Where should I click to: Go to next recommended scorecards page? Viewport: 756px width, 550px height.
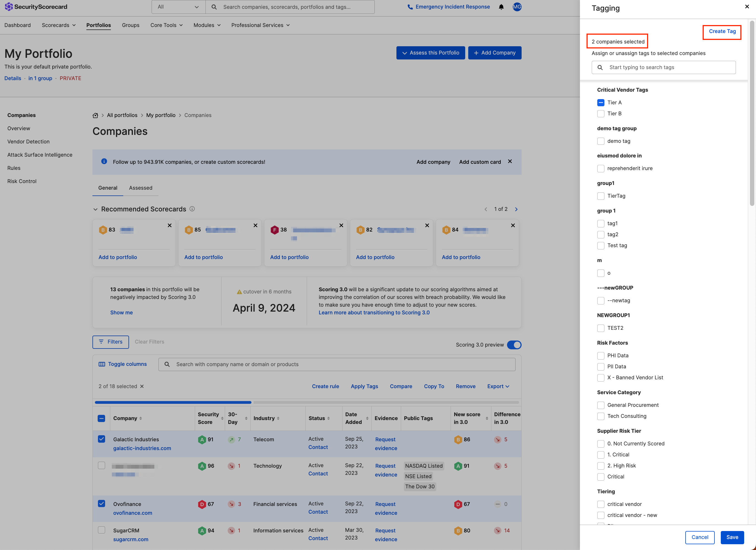[x=516, y=209]
